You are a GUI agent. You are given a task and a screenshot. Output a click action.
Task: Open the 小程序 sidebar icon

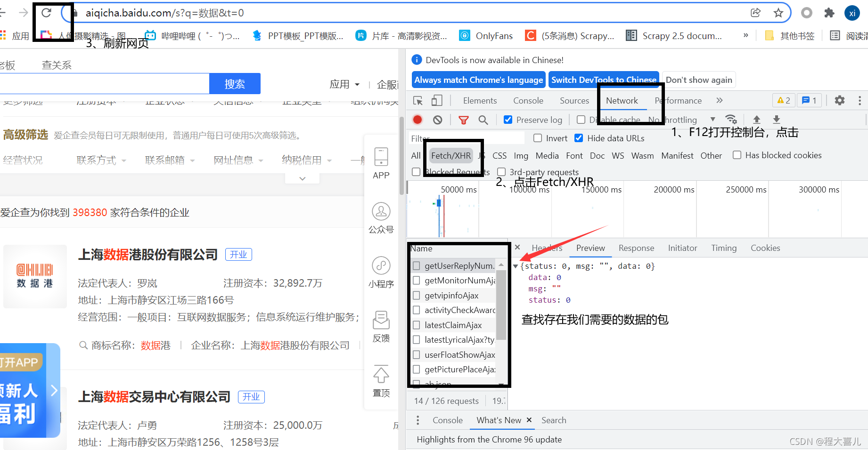[381, 272]
